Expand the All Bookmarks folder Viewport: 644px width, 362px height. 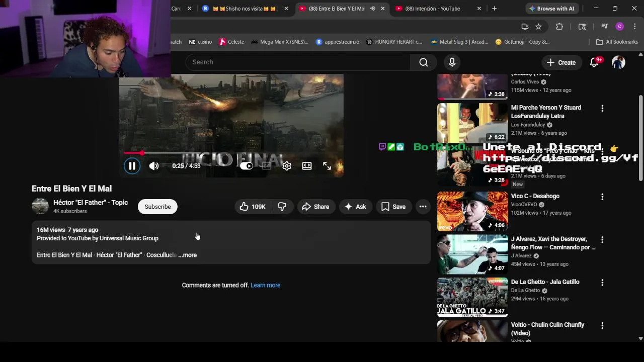coord(617,42)
